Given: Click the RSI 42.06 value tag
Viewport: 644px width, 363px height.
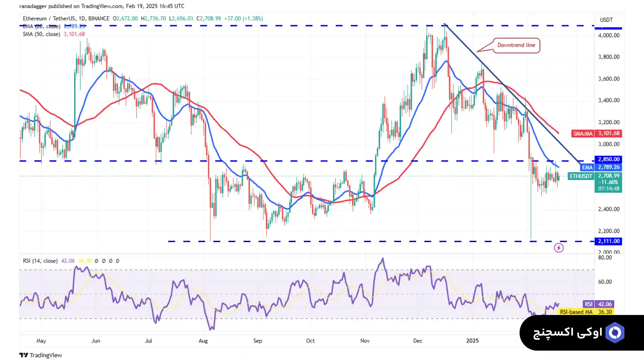Looking at the screenshot, I should [599, 304].
